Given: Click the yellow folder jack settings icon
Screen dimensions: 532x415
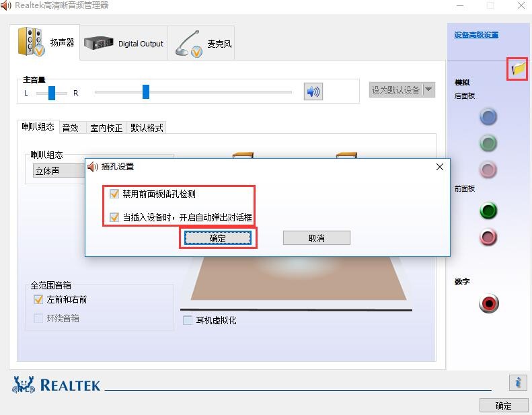Looking at the screenshot, I should [517, 69].
